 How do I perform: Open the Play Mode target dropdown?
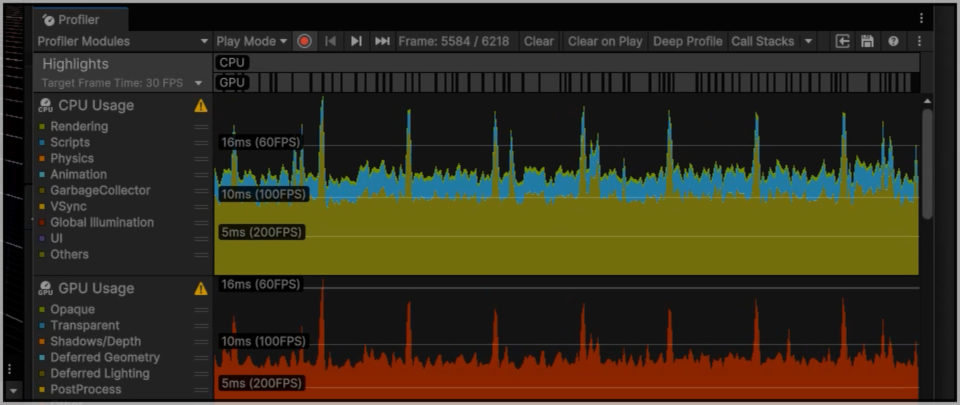(x=251, y=41)
